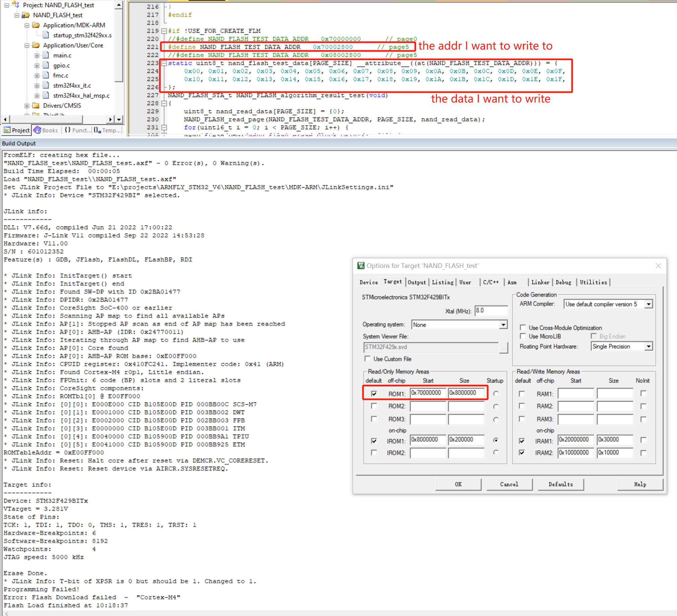Click the Application/User/Core folder icon
The width and height of the screenshot is (677, 616).
[36, 45]
